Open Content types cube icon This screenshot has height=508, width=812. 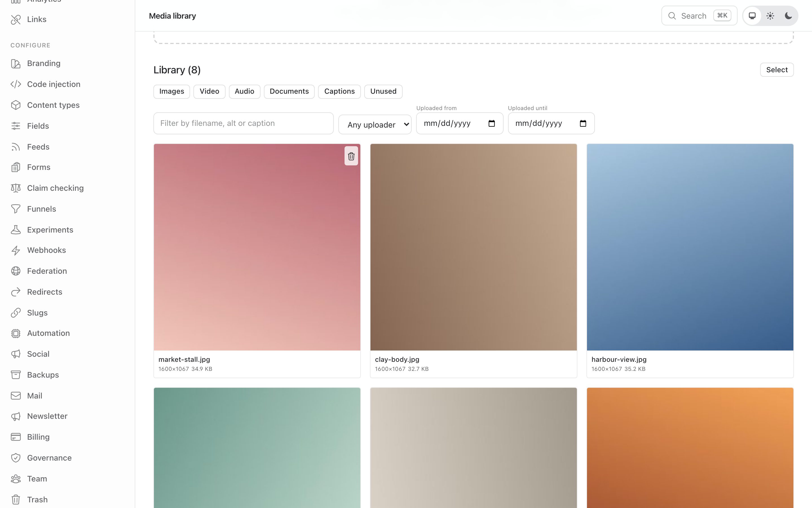pyautogui.click(x=16, y=105)
